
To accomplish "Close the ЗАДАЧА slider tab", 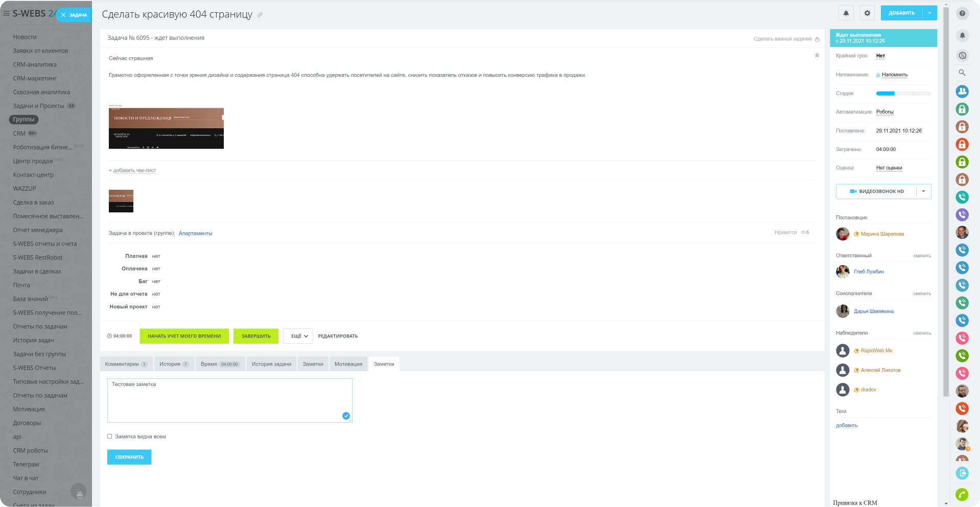I will coord(63,15).
